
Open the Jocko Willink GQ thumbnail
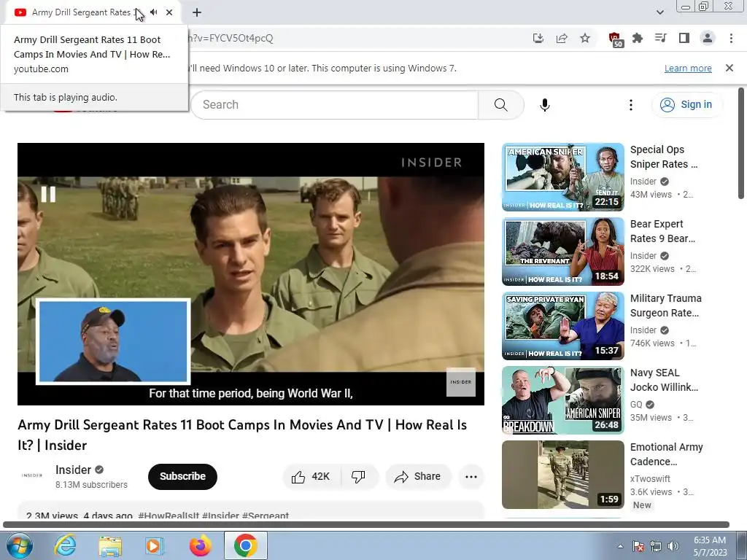coord(562,400)
